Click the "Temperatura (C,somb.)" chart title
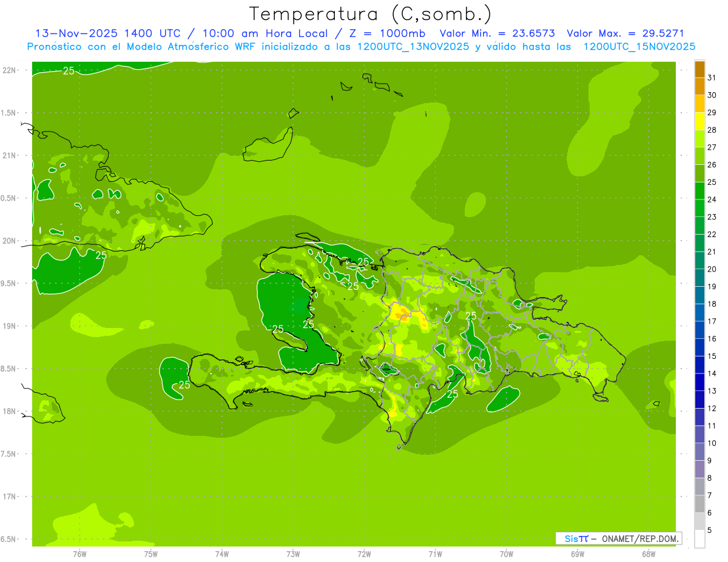Image resolution: width=728 pixels, height=562 pixels. 370,13
